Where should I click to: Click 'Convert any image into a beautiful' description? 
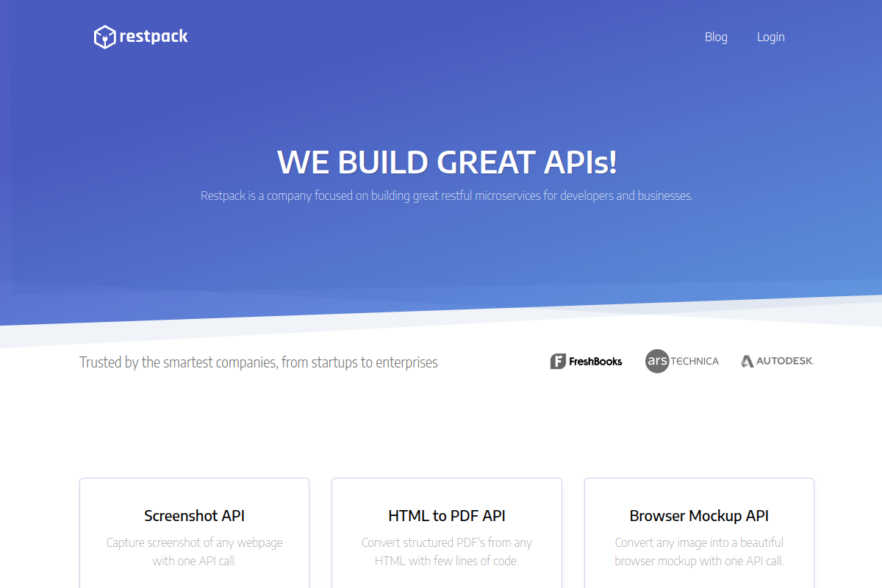(699, 551)
